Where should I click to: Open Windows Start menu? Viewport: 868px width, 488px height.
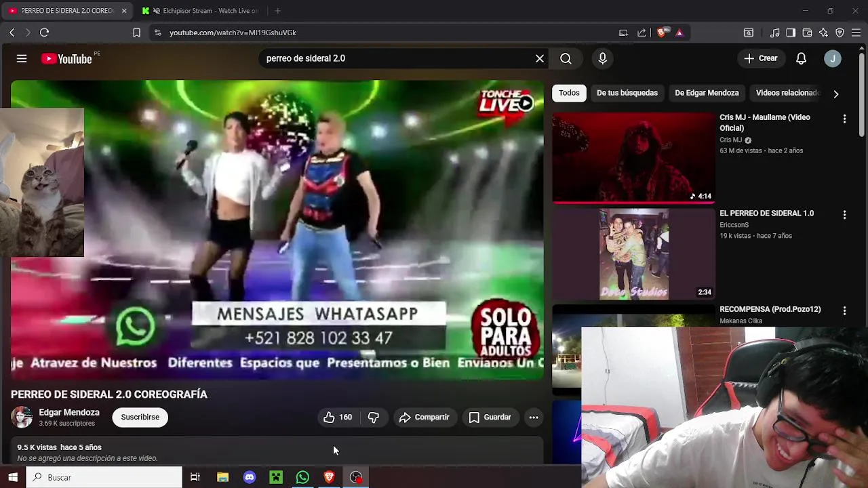point(13,477)
